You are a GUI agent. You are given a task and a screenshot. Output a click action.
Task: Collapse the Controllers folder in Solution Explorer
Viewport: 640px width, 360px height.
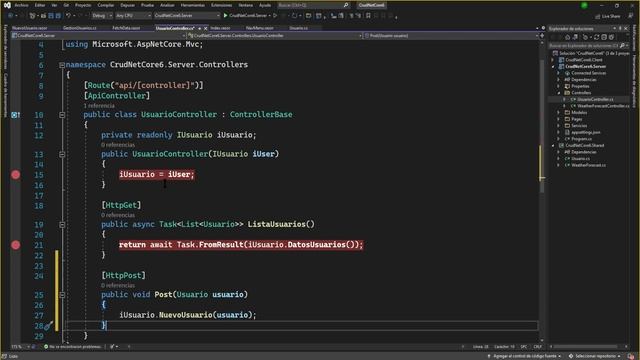pyautogui.click(x=559, y=93)
